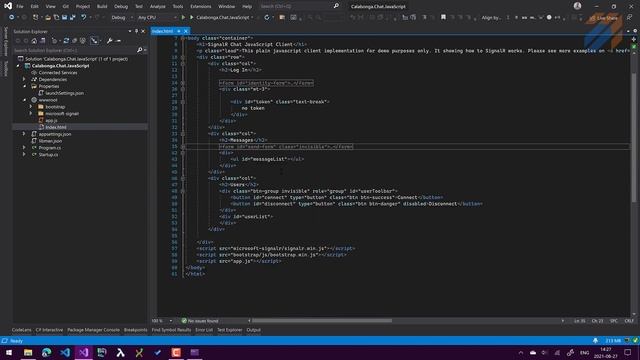Open the Extensions menu
This screenshot has height=360, width=640.
pos(201,6)
